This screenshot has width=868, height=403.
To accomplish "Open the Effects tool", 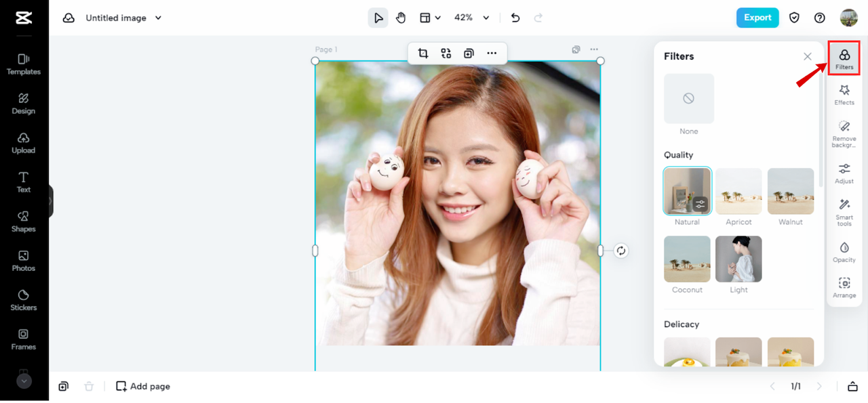I will pos(844,94).
